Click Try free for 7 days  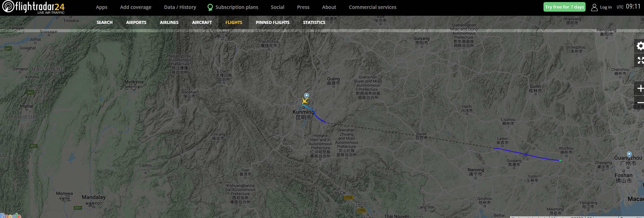(564, 7)
